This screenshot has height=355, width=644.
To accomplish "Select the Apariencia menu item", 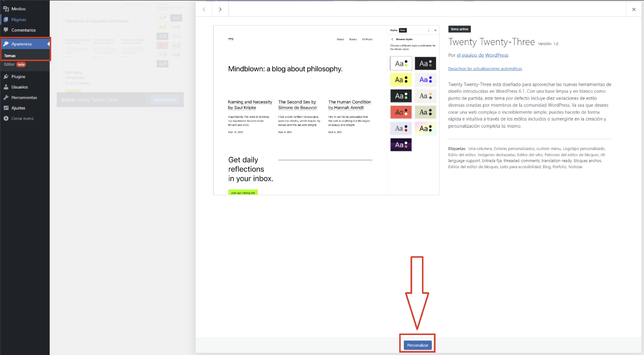I will 25,44.
